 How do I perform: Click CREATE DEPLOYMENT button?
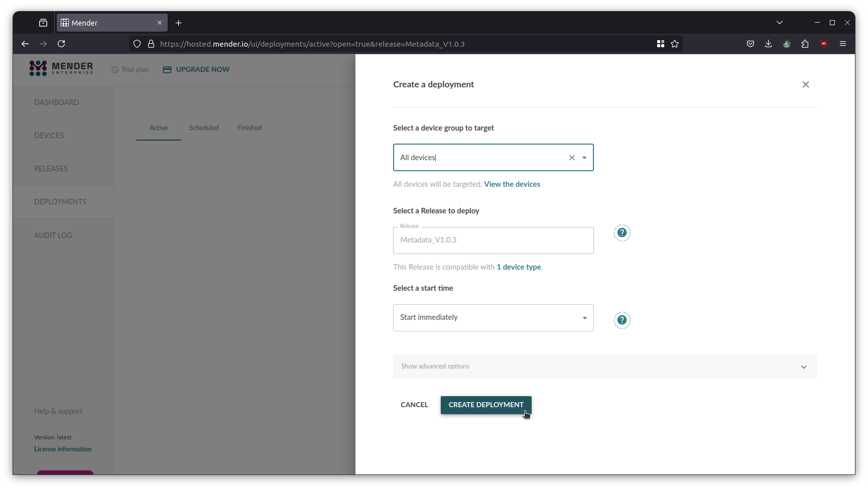coord(485,405)
